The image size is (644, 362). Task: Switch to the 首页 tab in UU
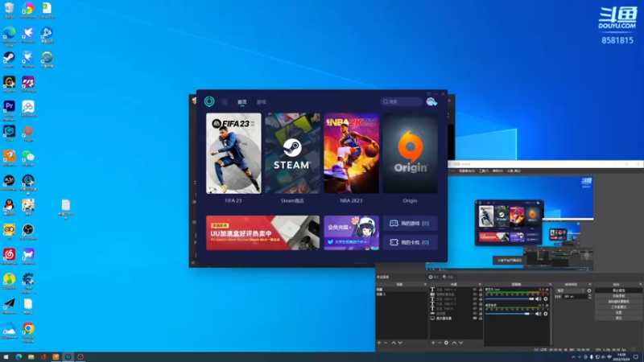[242, 102]
